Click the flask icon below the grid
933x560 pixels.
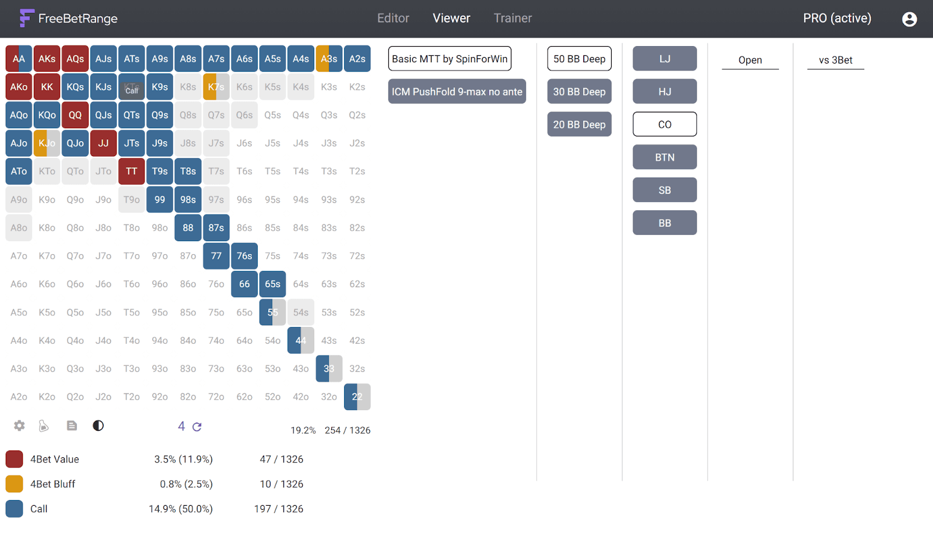coord(44,426)
